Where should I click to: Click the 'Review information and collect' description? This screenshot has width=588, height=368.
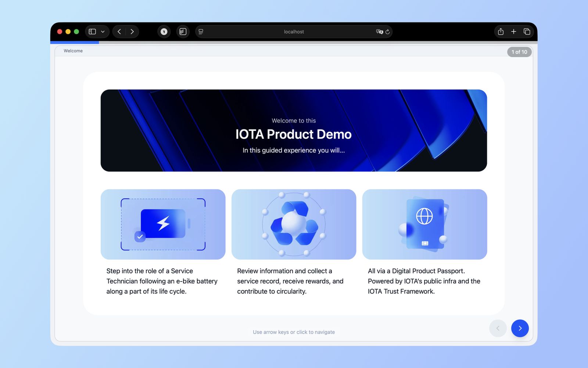(x=290, y=281)
